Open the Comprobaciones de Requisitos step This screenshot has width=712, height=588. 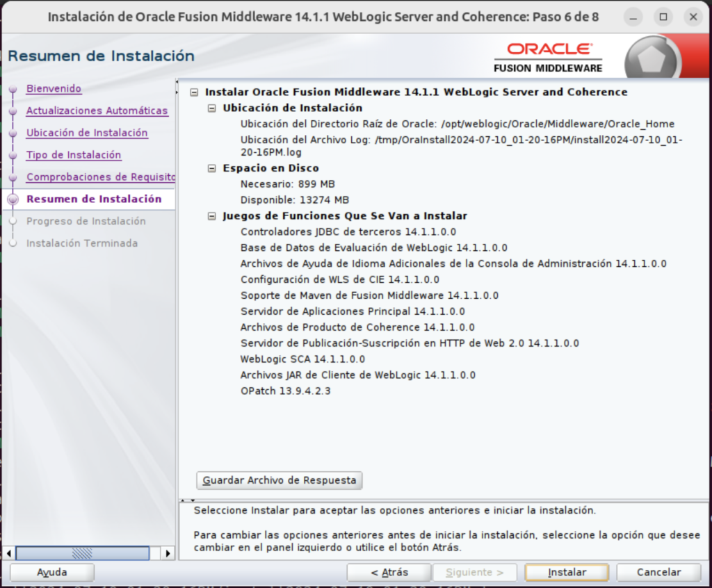coord(100,177)
